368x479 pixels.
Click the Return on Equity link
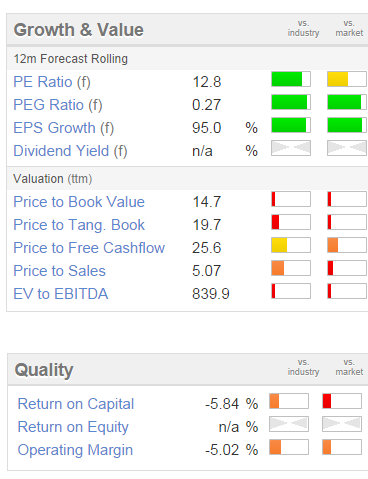click(x=73, y=427)
